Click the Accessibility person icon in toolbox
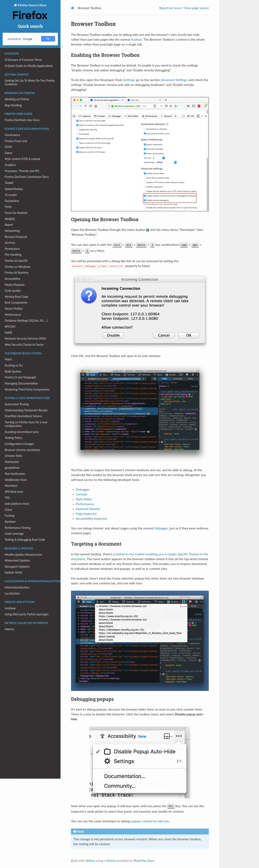 [102, 736]
